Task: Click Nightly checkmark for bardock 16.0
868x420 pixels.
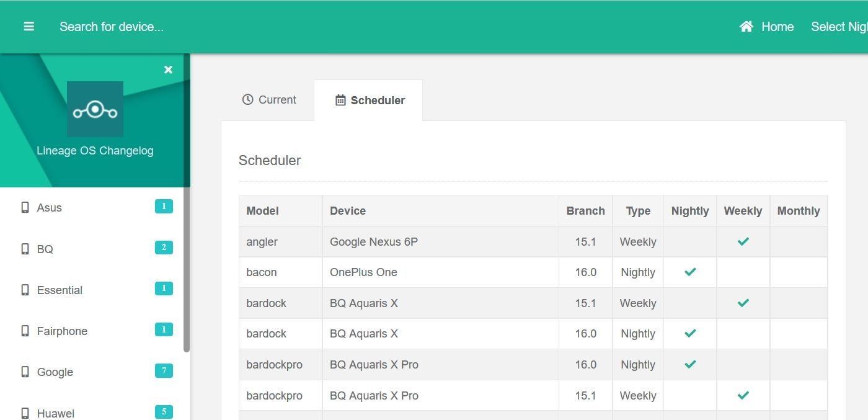Action: tap(690, 333)
